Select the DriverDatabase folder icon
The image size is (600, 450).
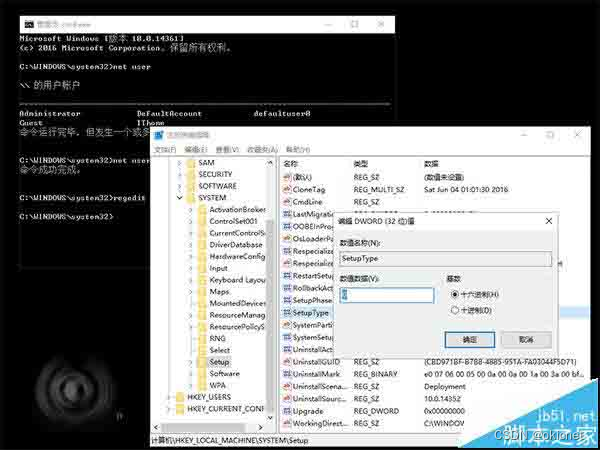click(x=202, y=245)
